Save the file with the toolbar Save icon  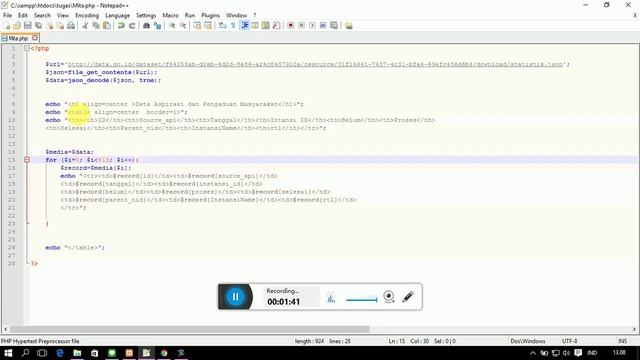pos(27,26)
